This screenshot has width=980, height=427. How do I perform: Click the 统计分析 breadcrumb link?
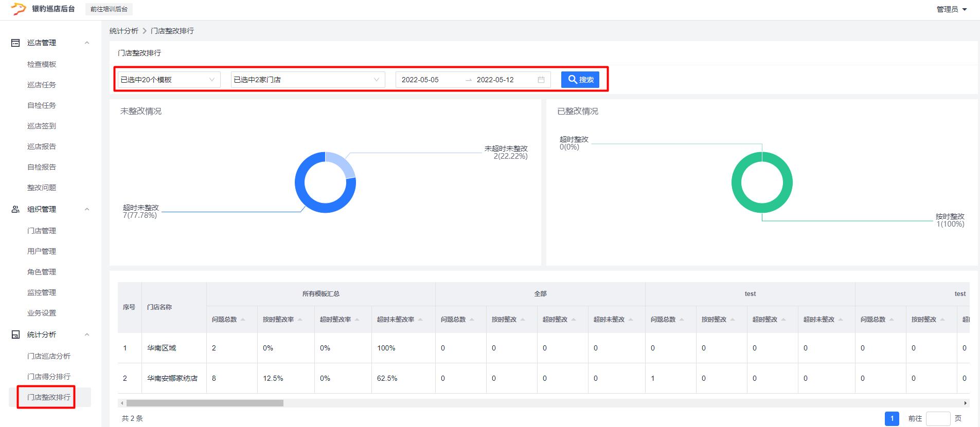pos(124,31)
